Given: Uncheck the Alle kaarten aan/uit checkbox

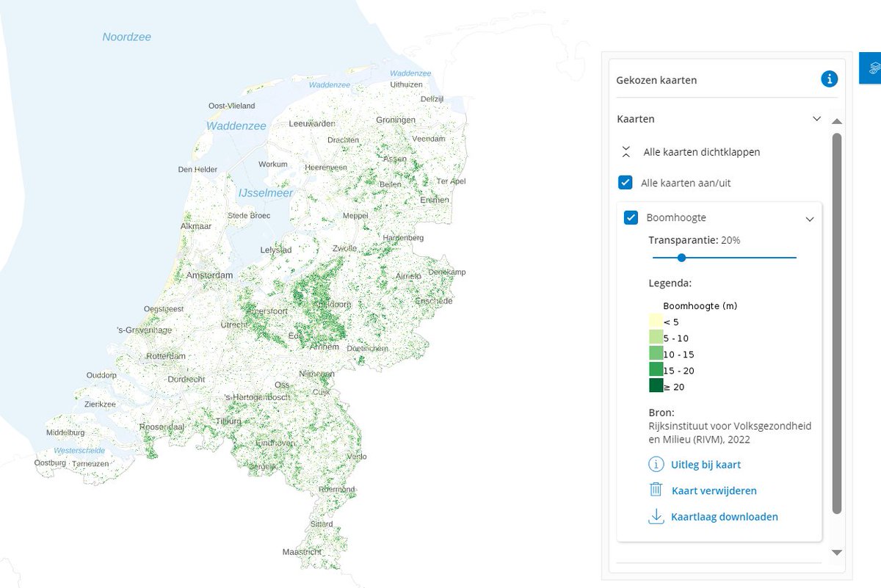Looking at the screenshot, I should (x=626, y=183).
